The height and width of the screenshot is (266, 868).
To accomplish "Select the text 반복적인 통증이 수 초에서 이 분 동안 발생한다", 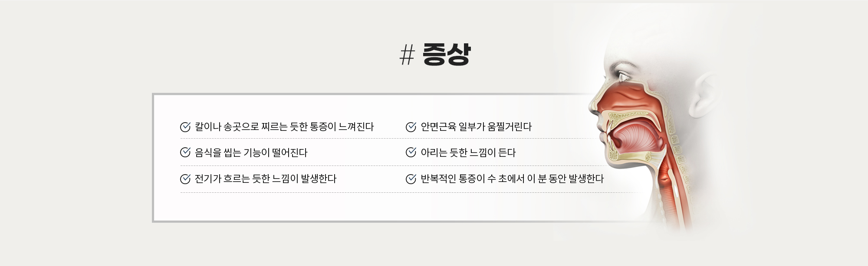I will (512, 179).
